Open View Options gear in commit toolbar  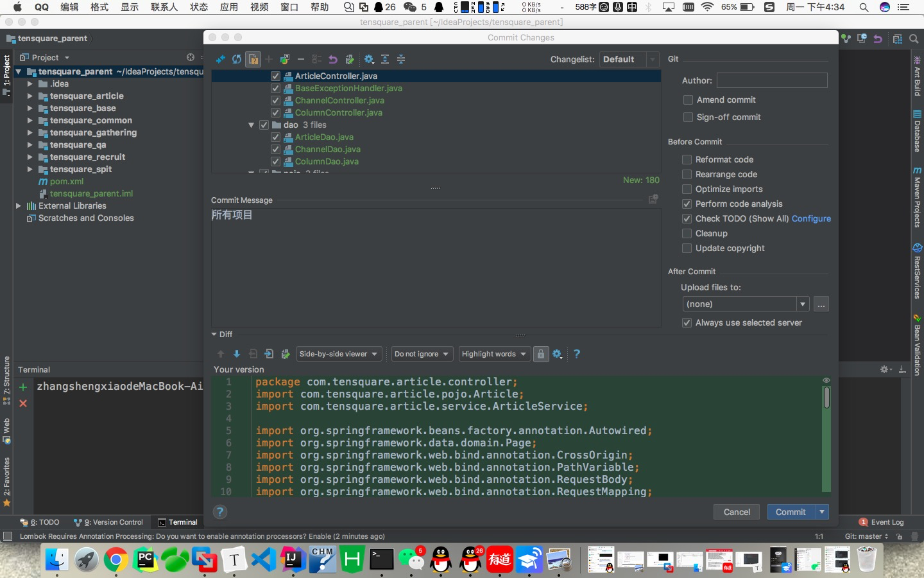coord(369,59)
